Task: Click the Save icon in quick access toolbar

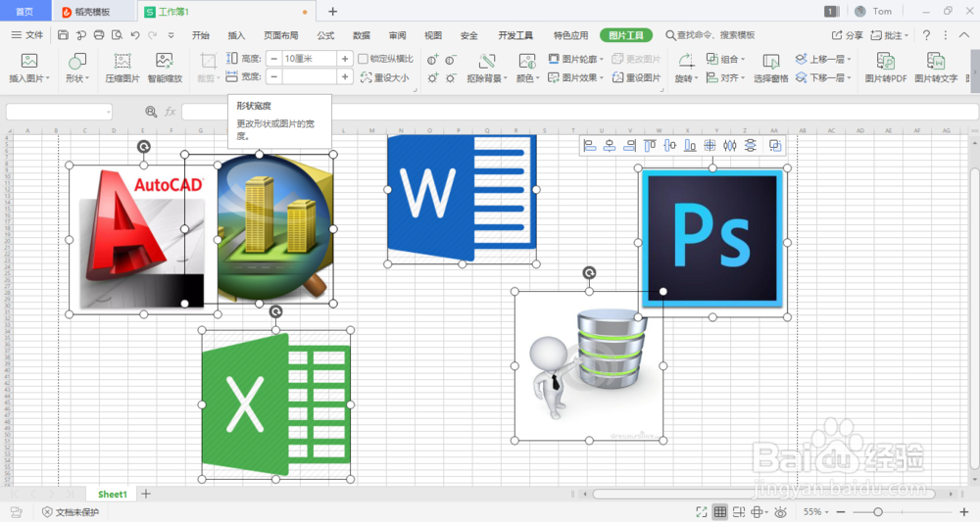Action: (63, 35)
